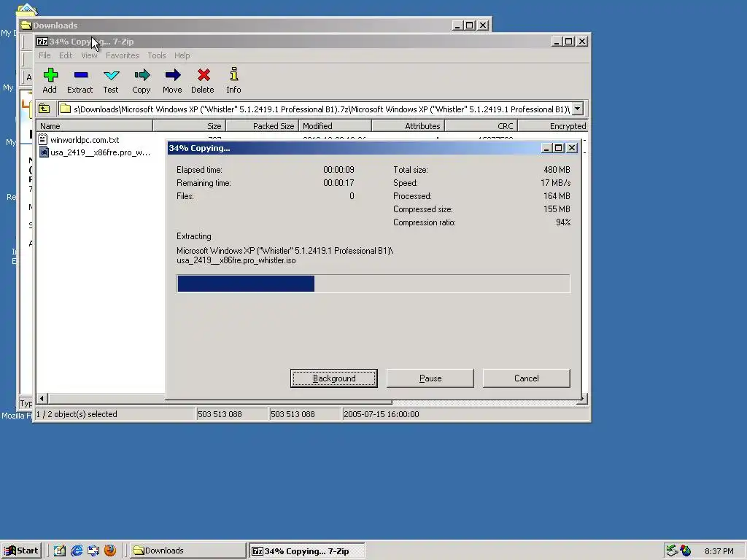Open the Help menu
The image size is (747, 560).
click(x=182, y=55)
